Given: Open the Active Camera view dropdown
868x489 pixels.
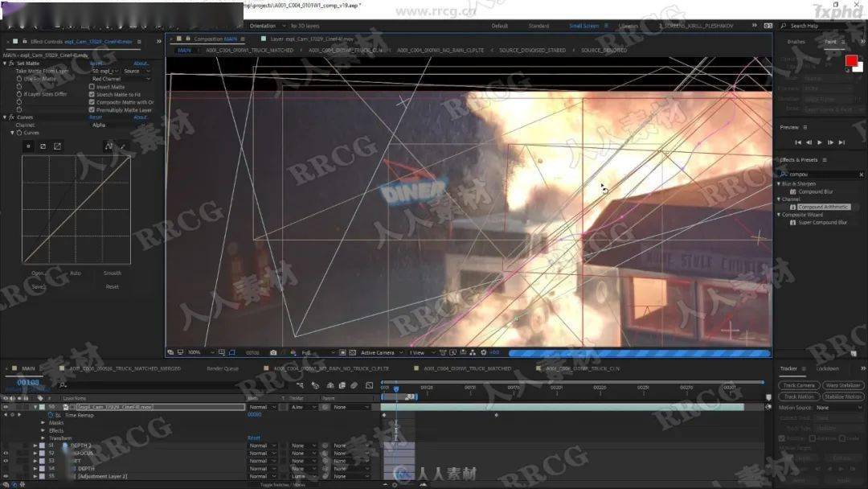Looking at the screenshot, I should [x=382, y=352].
